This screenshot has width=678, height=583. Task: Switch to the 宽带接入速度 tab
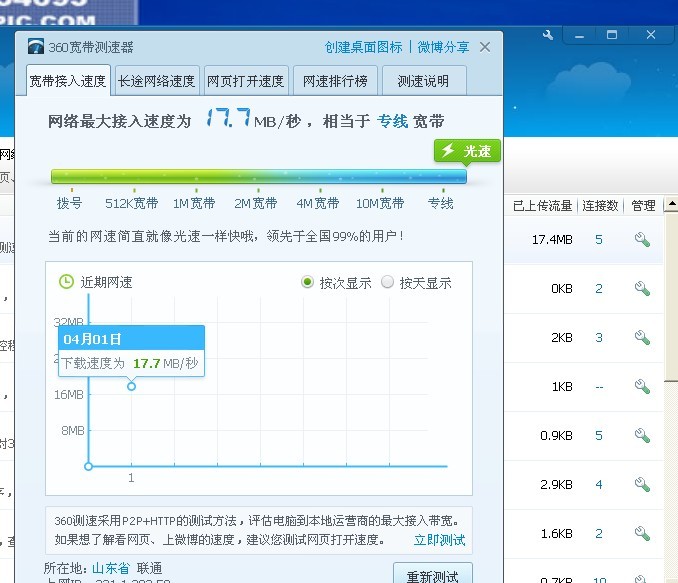point(68,80)
